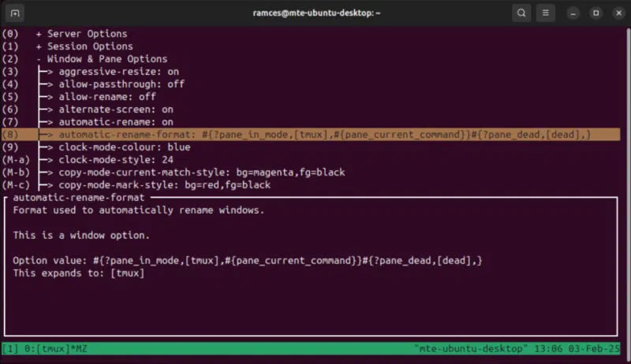Open the hamburger menu in title bar
The width and height of the screenshot is (631, 364).
(545, 13)
